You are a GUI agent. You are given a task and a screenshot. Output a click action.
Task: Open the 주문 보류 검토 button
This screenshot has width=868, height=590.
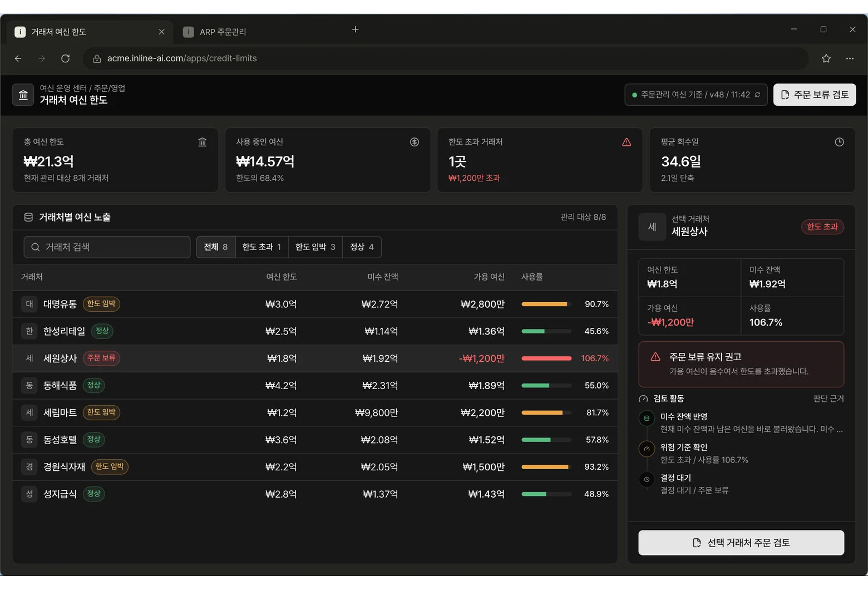point(815,95)
